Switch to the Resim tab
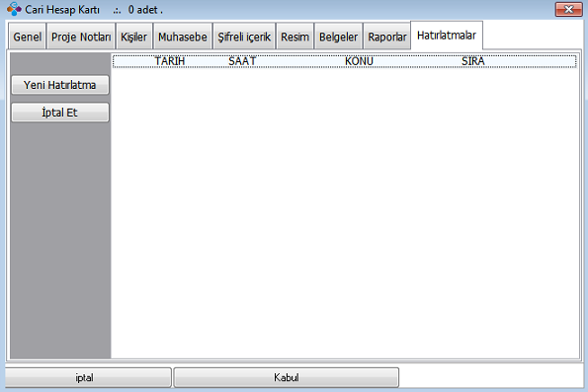Screen dimensions: 588x392 coord(294,37)
